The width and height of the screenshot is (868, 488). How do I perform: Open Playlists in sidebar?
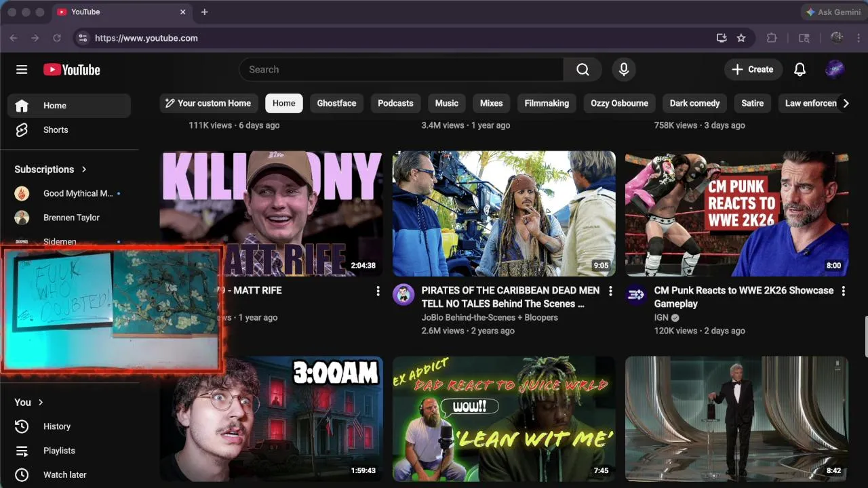click(x=69, y=451)
